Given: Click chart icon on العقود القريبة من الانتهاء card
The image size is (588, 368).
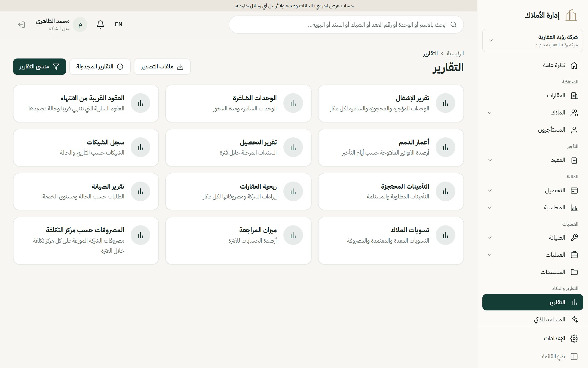Looking at the screenshot, I should [x=140, y=103].
